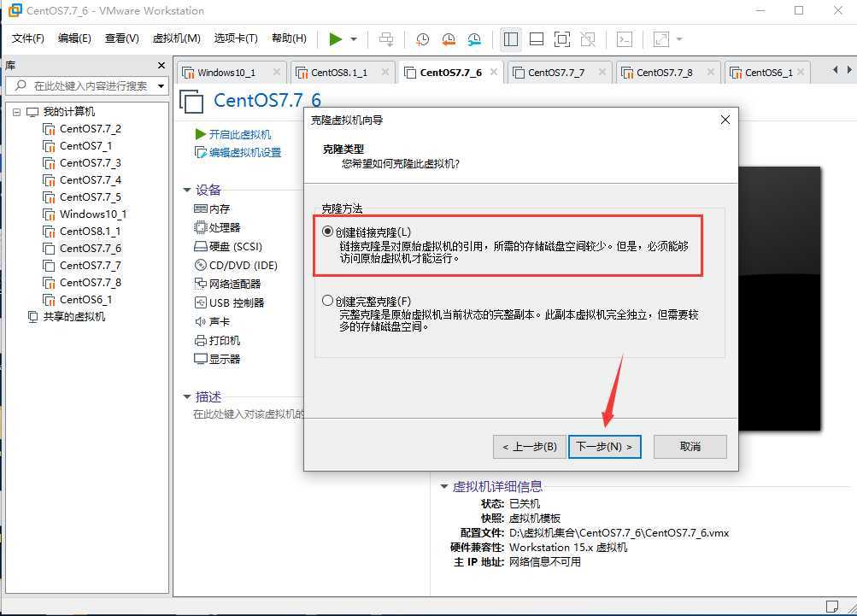The height and width of the screenshot is (616, 857).
Task: Click the full screen mode icon
Action: [x=562, y=38]
